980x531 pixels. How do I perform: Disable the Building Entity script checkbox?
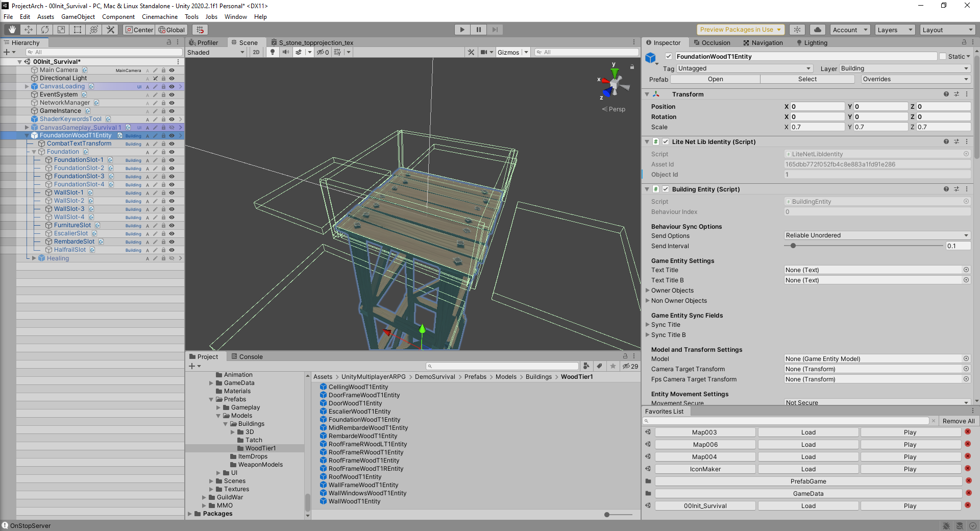(x=666, y=189)
